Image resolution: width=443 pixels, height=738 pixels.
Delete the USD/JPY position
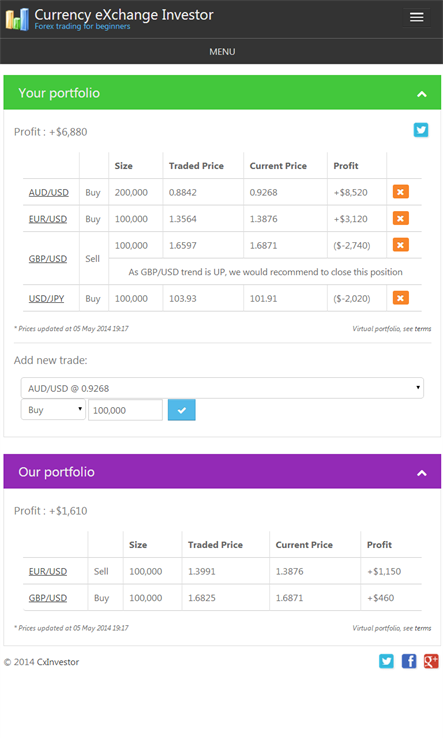pyautogui.click(x=401, y=298)
